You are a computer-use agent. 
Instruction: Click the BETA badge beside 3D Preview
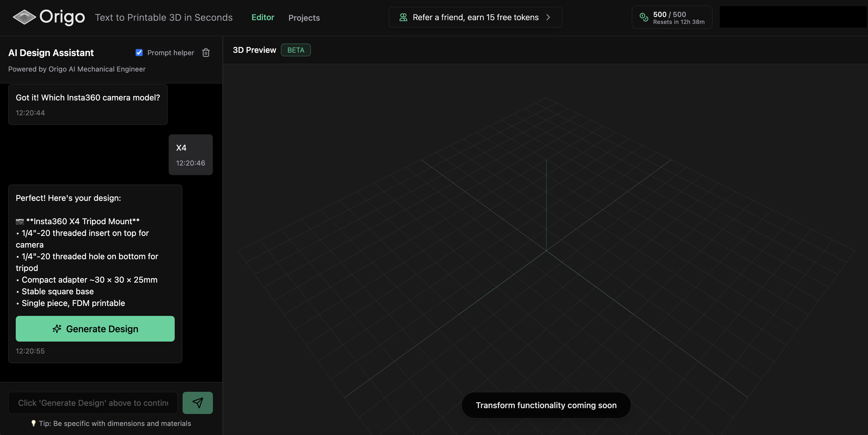(295, 50)
